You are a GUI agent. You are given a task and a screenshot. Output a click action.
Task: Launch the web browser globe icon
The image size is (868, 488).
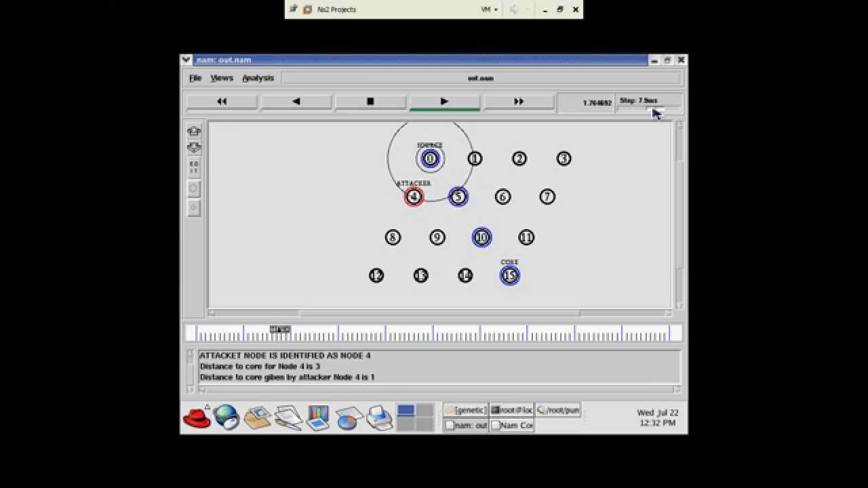[226, 418]
